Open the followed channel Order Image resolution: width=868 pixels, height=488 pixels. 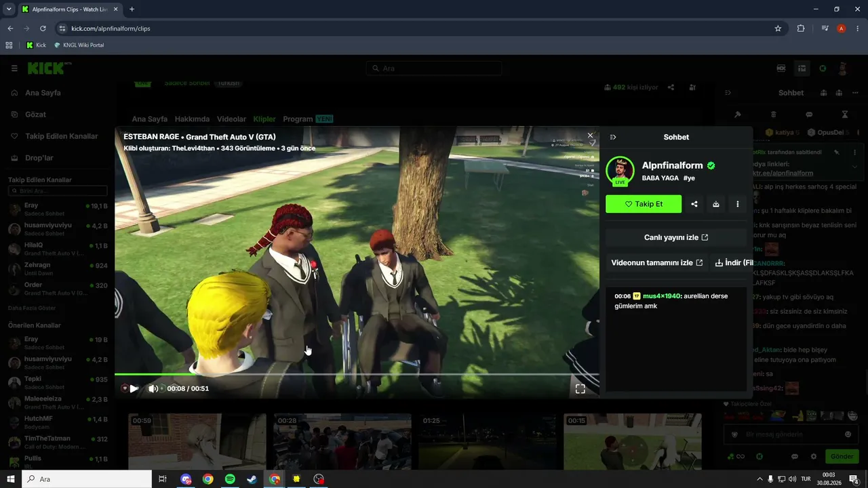[x=58, y=289]
